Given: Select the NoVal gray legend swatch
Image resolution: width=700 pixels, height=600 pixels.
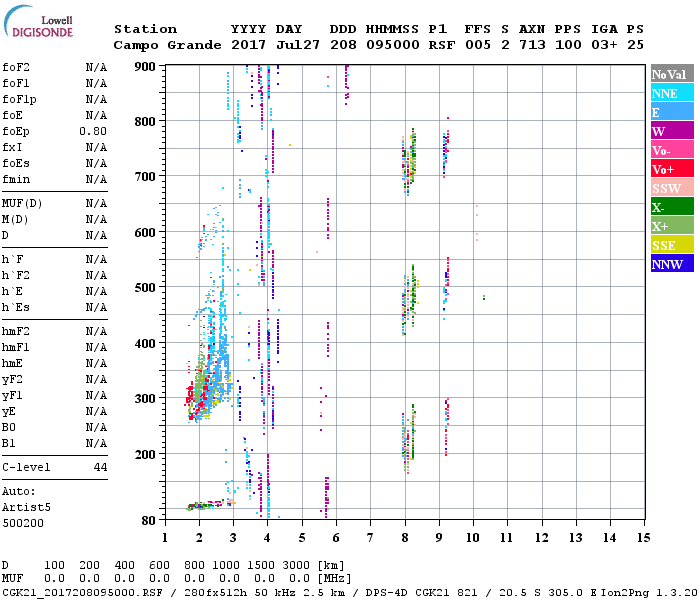Looking at the screenshot, I should tap(670, 74).
